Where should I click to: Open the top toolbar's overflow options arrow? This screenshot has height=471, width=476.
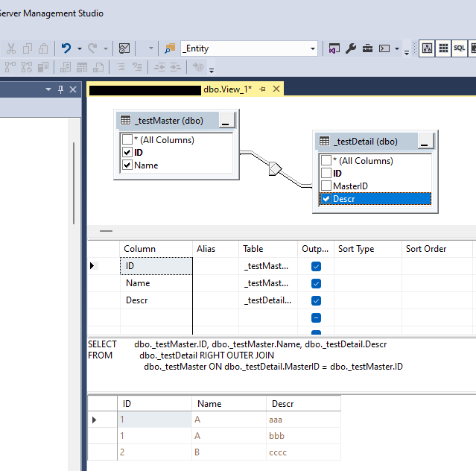point(407,52)
